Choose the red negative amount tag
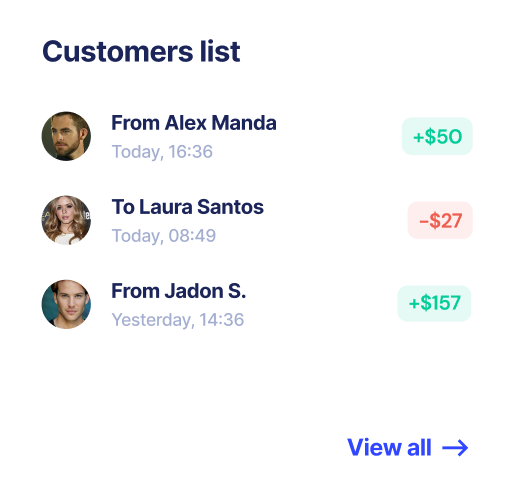This screenshot has height=500, width=509. [x=440, y=220]
